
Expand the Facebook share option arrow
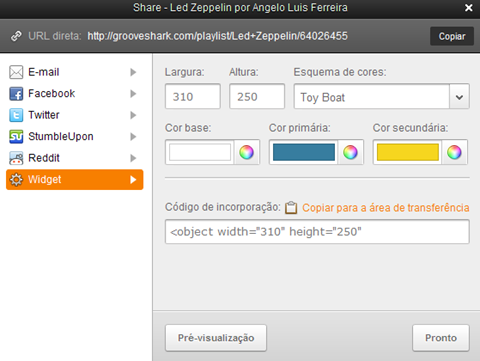coord(133,94)
